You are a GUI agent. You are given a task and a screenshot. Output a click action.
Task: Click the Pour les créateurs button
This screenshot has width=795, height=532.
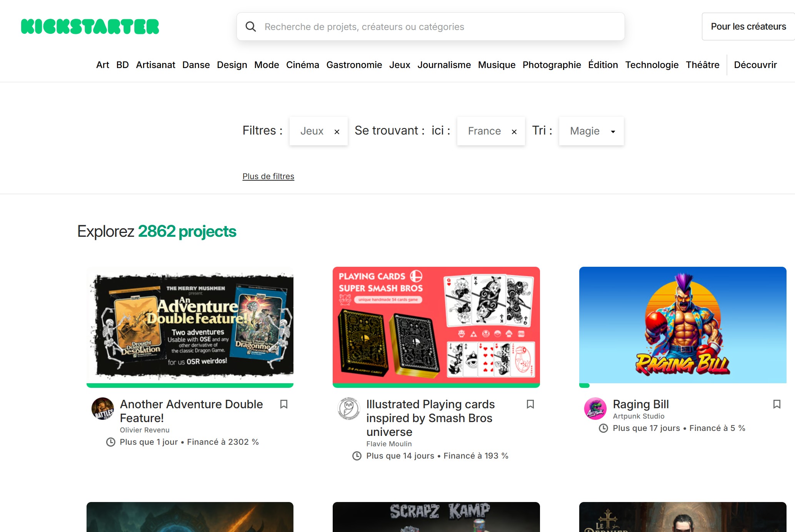(748, 27)
